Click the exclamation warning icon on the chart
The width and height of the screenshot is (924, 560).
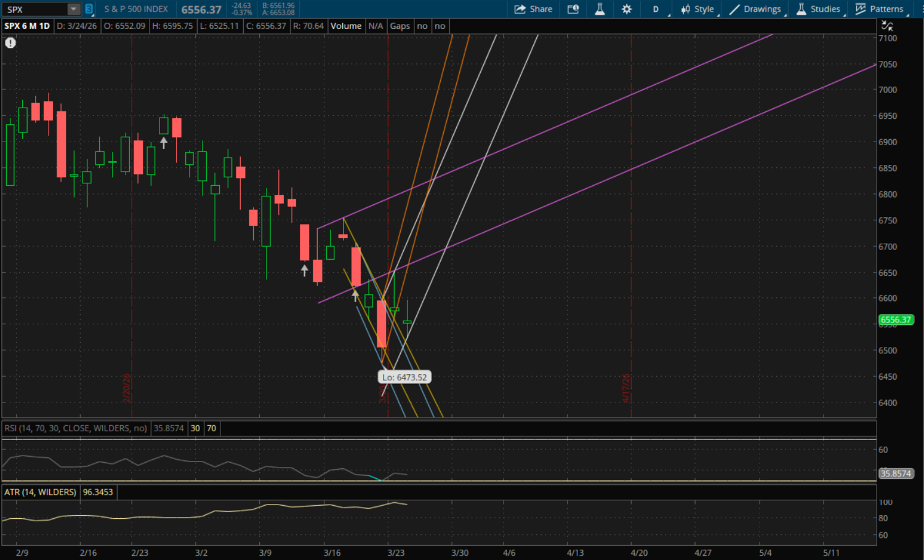[10, 42]
